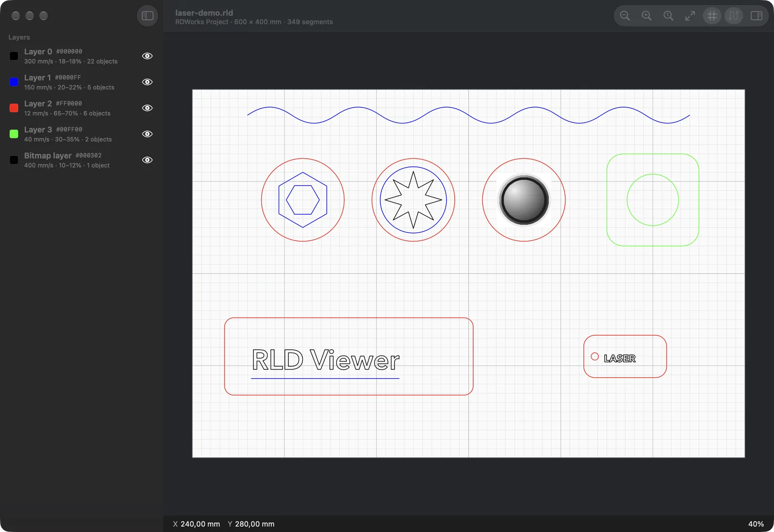Click Layer 2 red color swatch

[14, 108]
